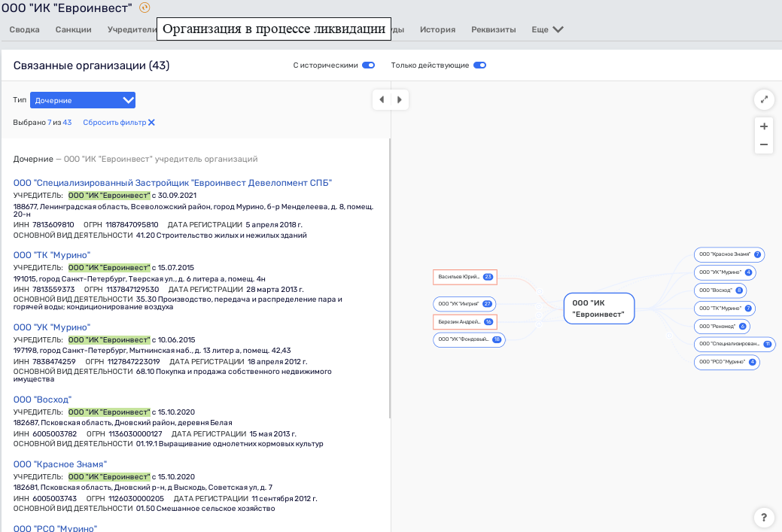Image resolution: width=782 pixels, height=532 pixels.
Task: Select the ООО "Специализирован... graph node
Action: (735, 344)
